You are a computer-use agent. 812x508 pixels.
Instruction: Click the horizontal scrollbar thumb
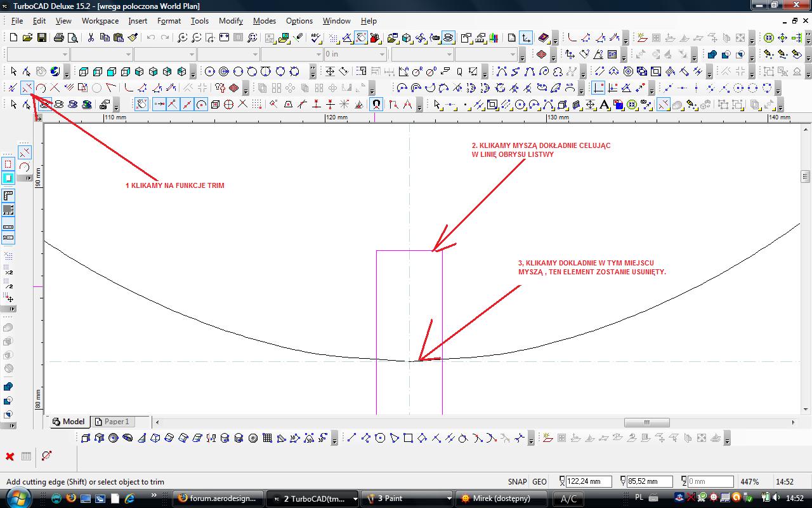point(646,422)
